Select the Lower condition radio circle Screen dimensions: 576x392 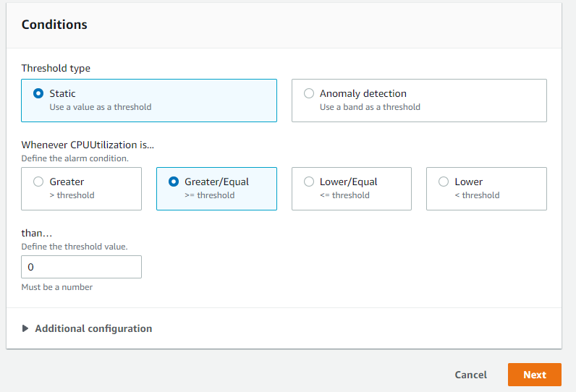[x=444, y=182]
